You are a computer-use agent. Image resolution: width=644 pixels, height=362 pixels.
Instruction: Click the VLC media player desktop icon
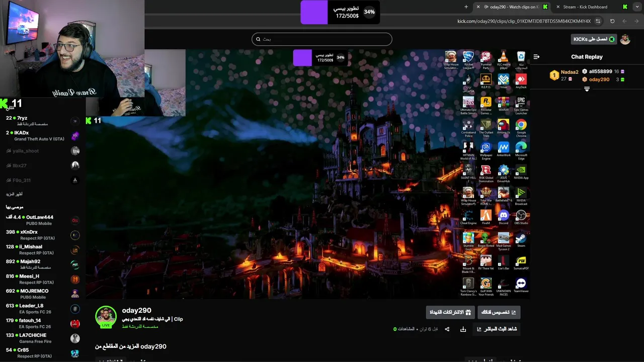(x=503, y=60)
